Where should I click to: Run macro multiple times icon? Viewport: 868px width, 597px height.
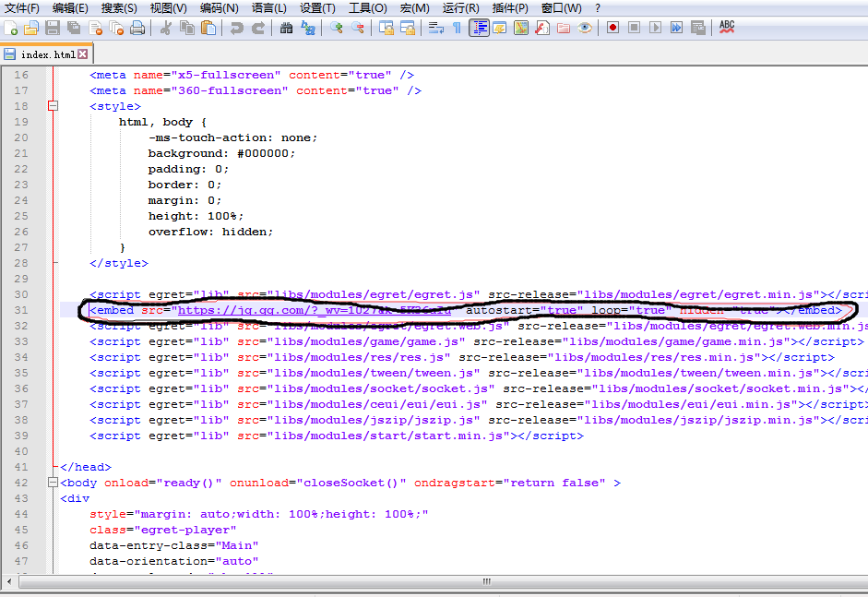pyautogui.click(x=676, y=28)
